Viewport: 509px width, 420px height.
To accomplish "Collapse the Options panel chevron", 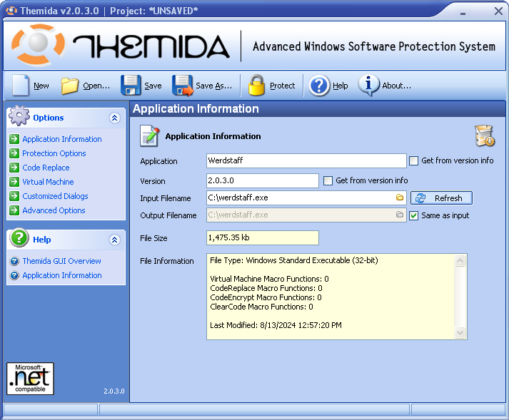I will [114, 118].
